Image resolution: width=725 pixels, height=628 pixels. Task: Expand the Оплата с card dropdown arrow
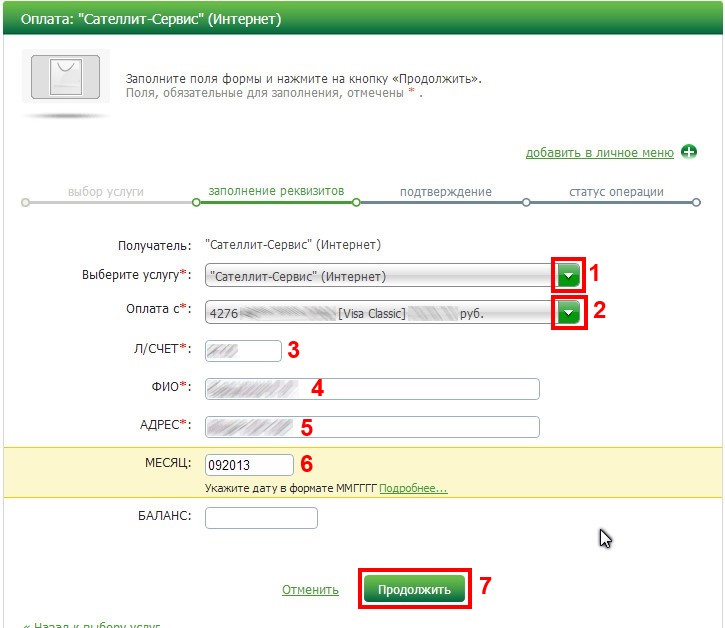569,313
